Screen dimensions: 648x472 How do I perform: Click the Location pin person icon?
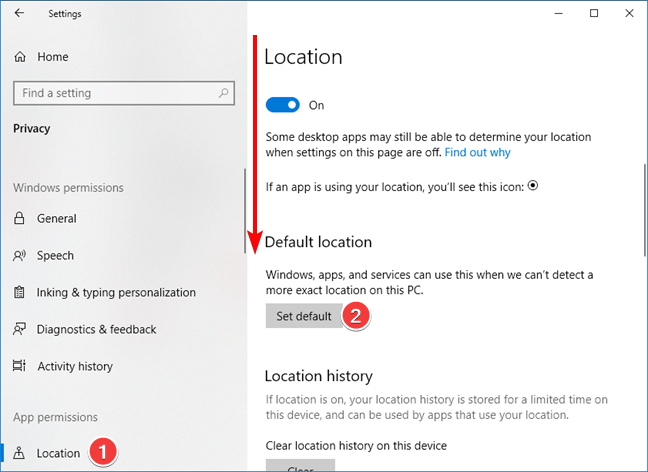(x=19, y=453)
